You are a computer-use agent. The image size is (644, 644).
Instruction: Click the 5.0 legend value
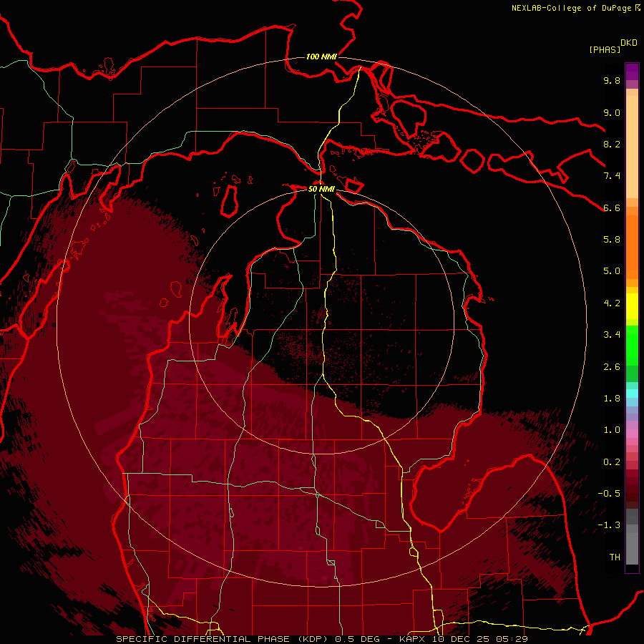coord(612,271)
